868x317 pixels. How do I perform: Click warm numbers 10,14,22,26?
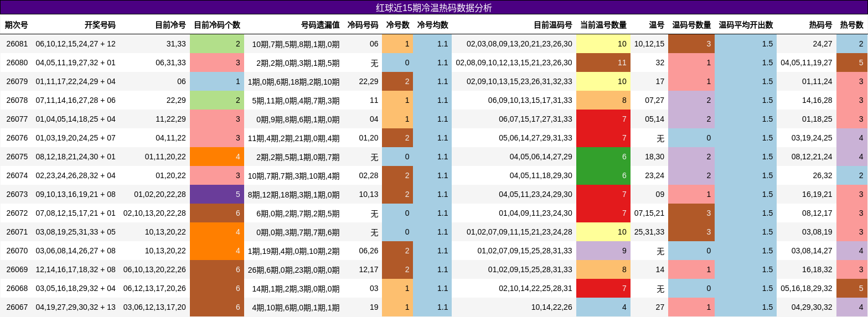coord(552,307)
